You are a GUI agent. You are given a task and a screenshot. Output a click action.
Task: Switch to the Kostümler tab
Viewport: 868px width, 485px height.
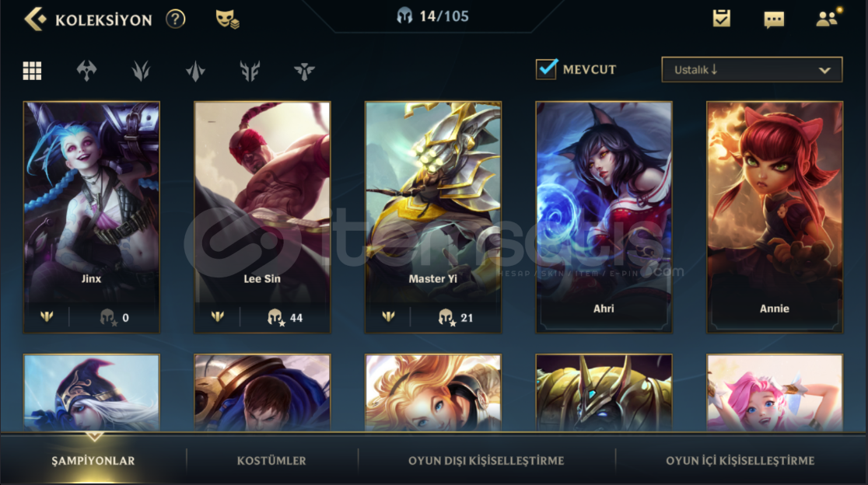tap(271, 461)
